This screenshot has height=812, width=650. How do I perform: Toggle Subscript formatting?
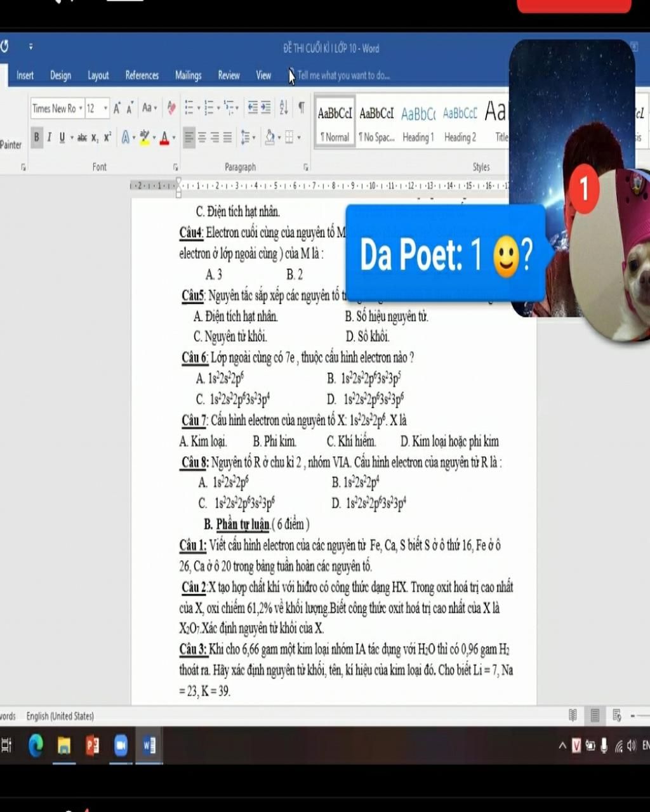pyautogui.click(x=95, y=137)
